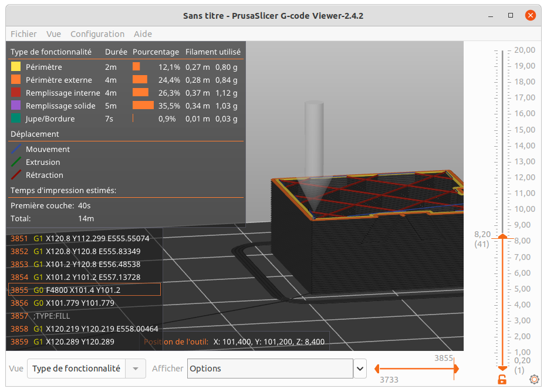Click the view combo box arrow
Viewport: 547px width, 392px height.
pos(136,369)
